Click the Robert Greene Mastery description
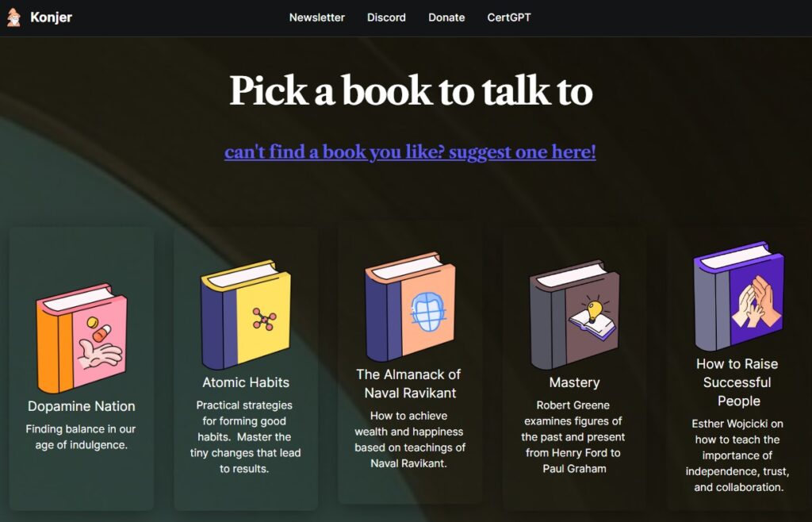Image resolution: width=812 pixels, height=522 pixels. [x=573, y=437]
